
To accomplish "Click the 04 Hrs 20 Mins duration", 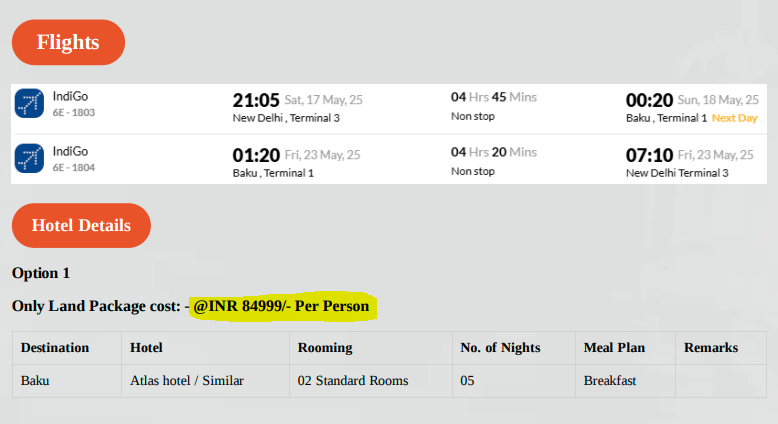I will tap(494, 152).
